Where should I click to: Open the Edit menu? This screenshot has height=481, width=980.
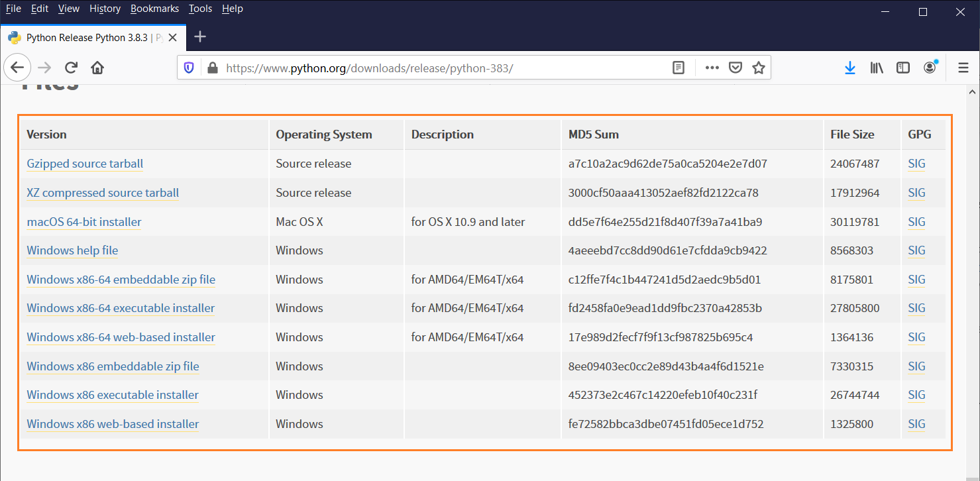[40, 9]
